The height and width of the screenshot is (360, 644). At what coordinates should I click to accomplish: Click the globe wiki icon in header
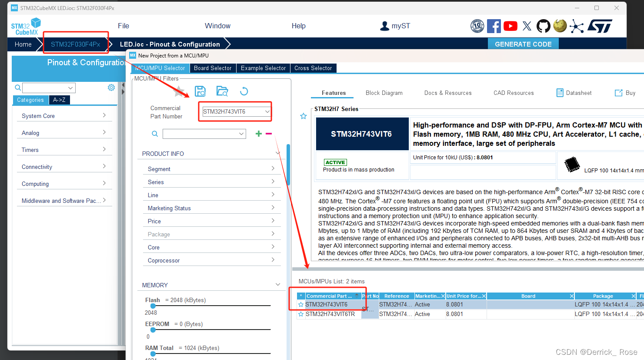pos(560,26)
